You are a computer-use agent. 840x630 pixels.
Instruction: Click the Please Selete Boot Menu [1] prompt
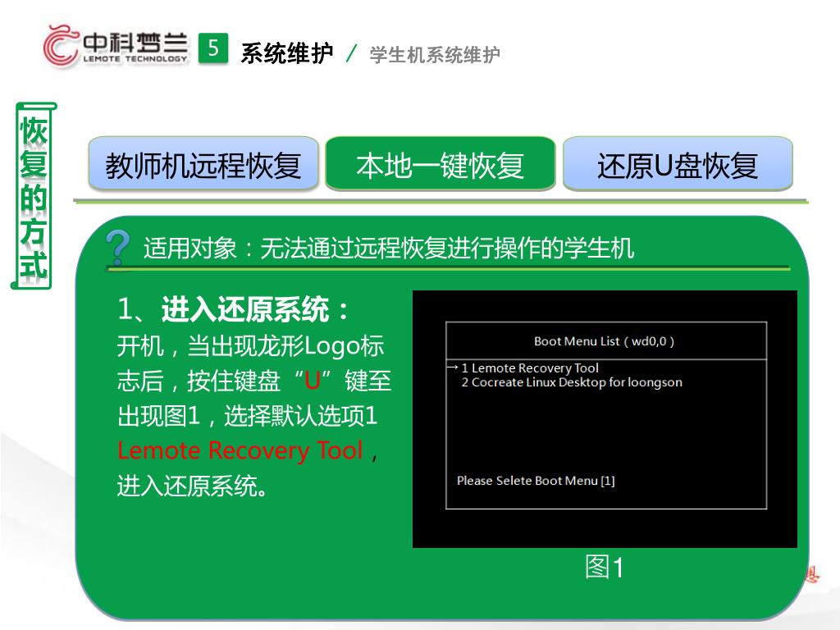(536, 481)
